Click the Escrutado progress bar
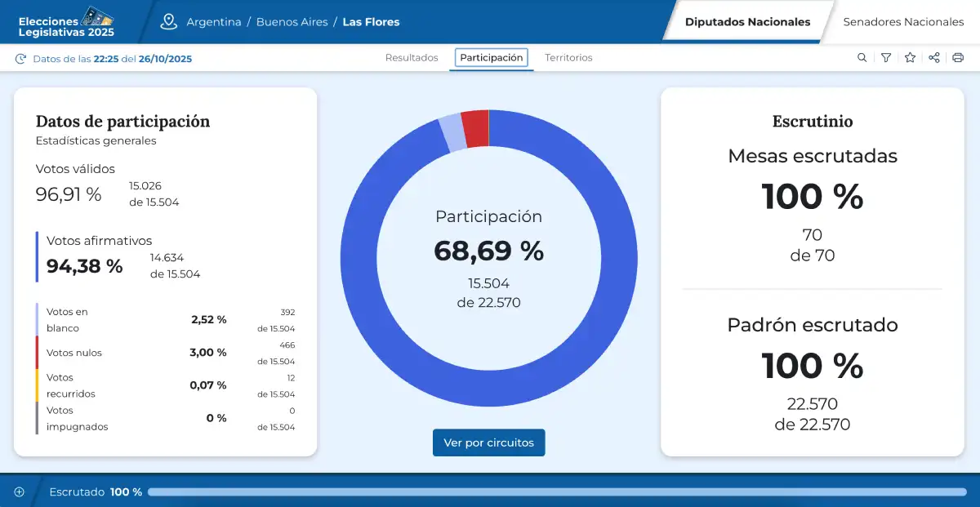Viewport: 980px width, 507px height. coord(557,492)
